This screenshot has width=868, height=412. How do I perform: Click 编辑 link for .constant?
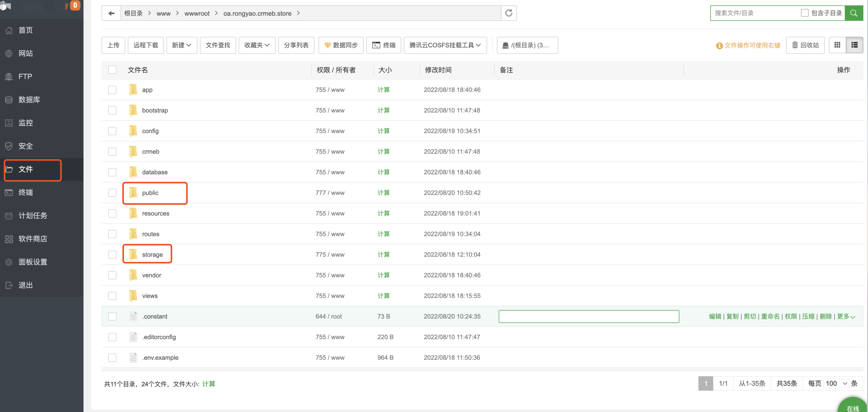pyautogui.click(x=715, y=316)
